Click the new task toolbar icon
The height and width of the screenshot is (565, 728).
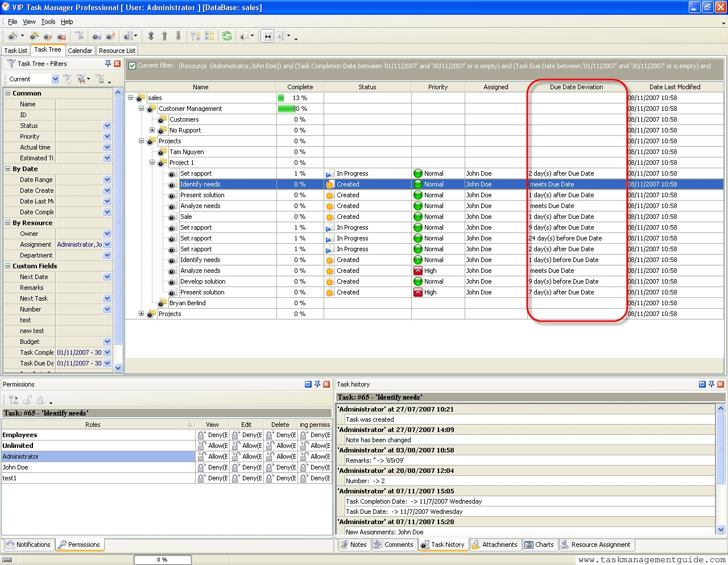pyautogui.click(x=12, y=36)
